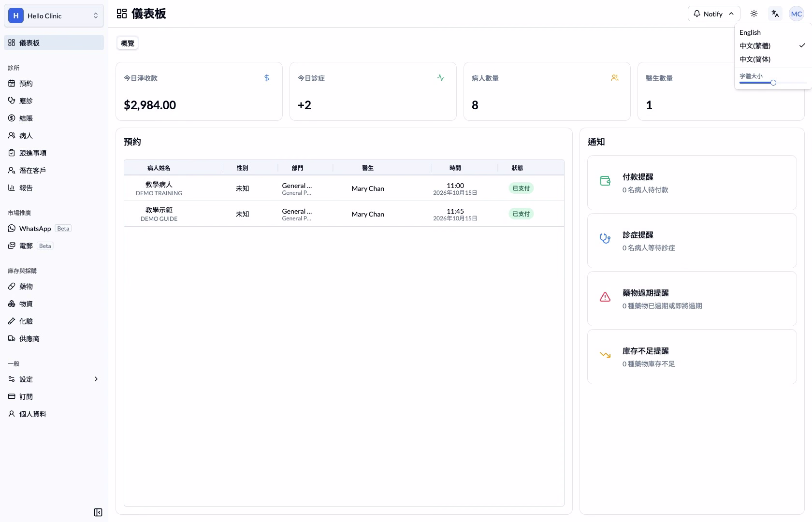The height and width of the screenshot is (522, 812).
Task: Expand the Notify dropdown
Action: [714, 14]
